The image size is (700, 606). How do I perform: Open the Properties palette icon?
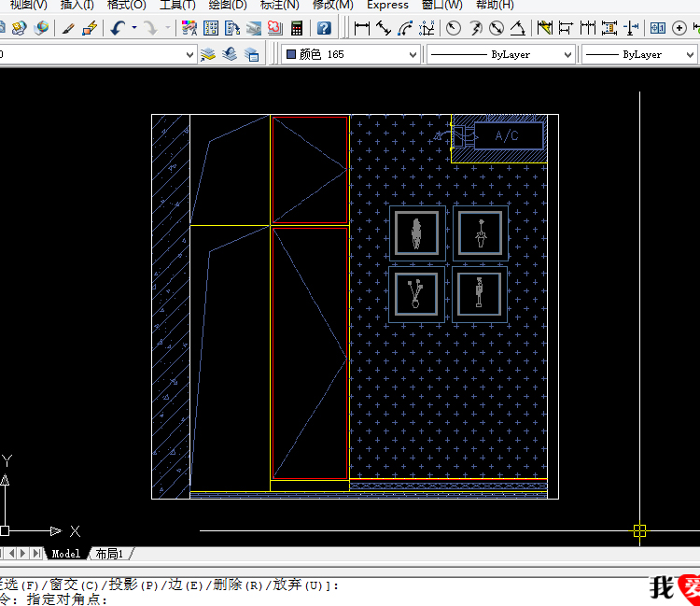[x=189, y=28]
